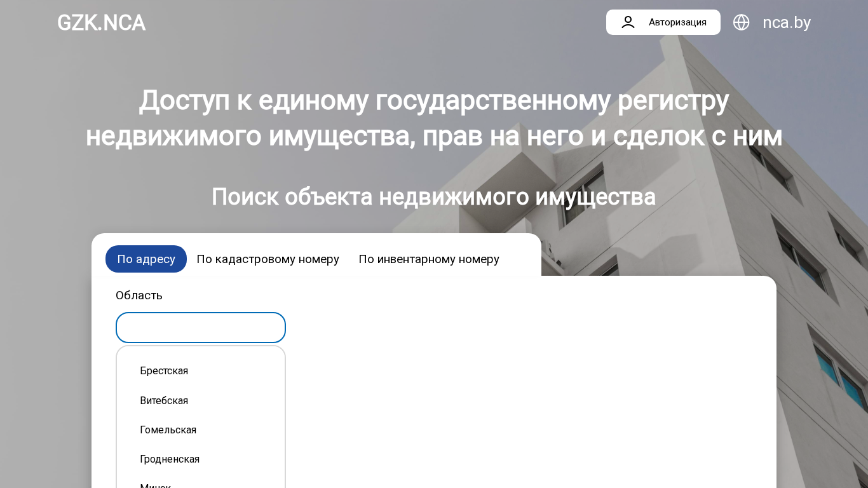Switch to По инвентарному номеру tab
Screen dimensions: 868x488
pyautogui.click(x=429, y=259)
